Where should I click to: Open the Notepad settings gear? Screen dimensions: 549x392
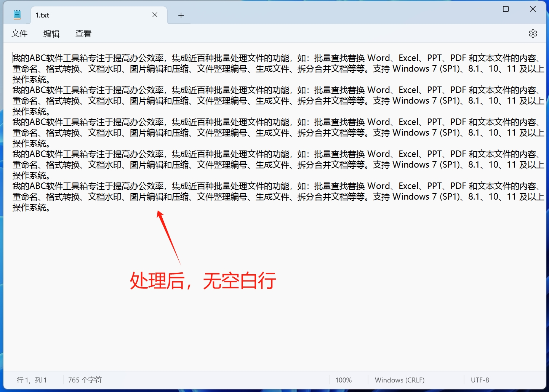[533, 34]
